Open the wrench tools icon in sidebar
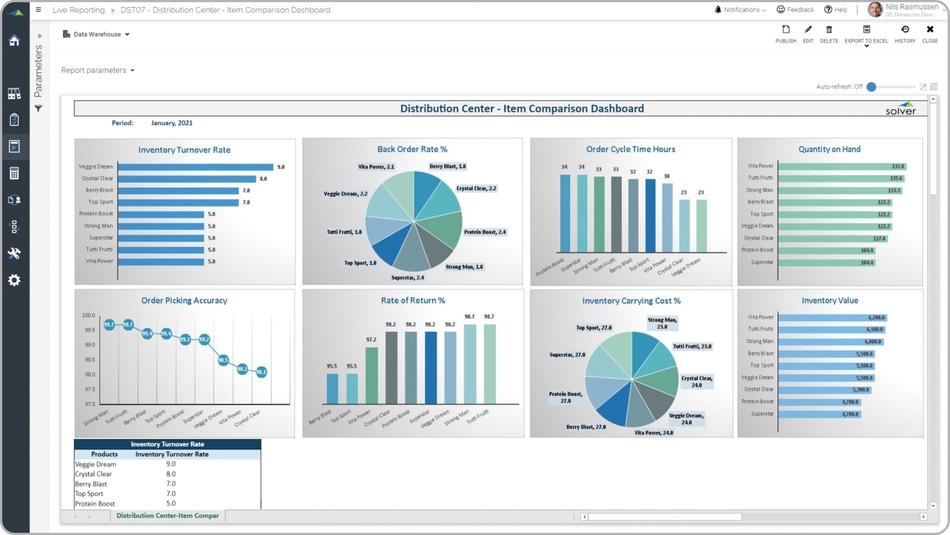The height and width of the screenshot is (535, 950). pyautogui.click(x=14, y=254)
